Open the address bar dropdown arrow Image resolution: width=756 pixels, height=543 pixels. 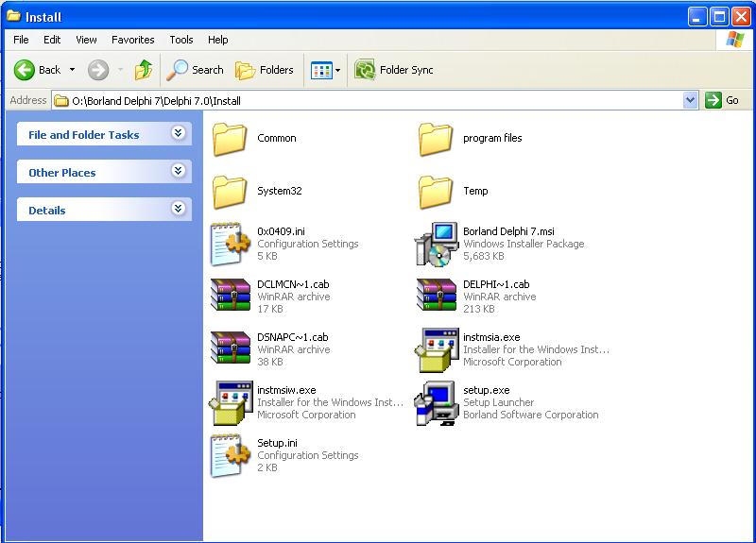689,100
